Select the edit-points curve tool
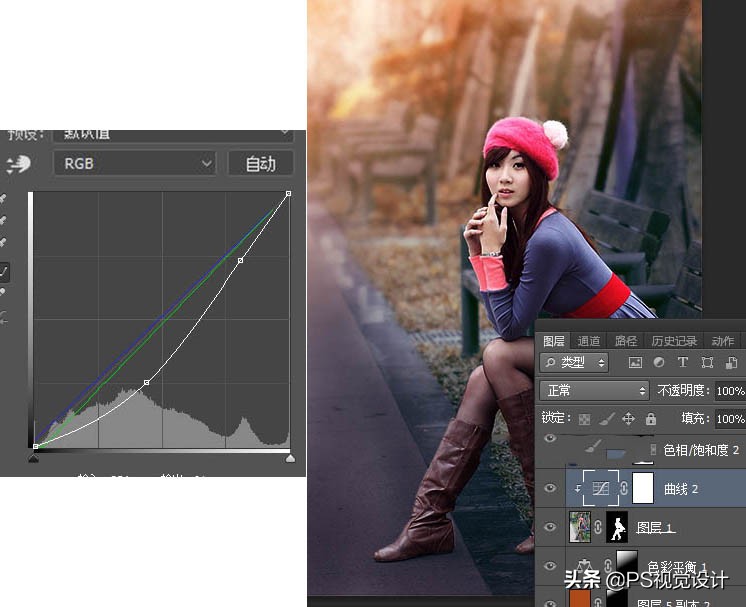 point(4,271)
